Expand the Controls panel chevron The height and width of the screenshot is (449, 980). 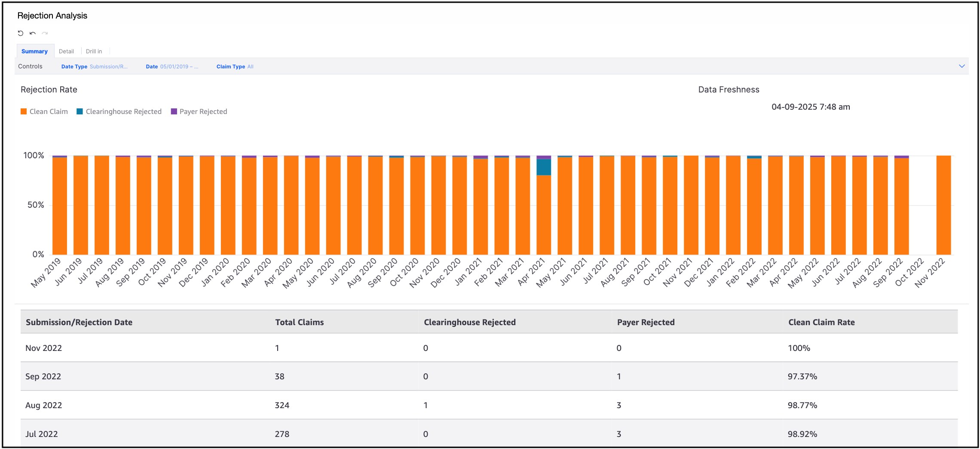[962, 66]
